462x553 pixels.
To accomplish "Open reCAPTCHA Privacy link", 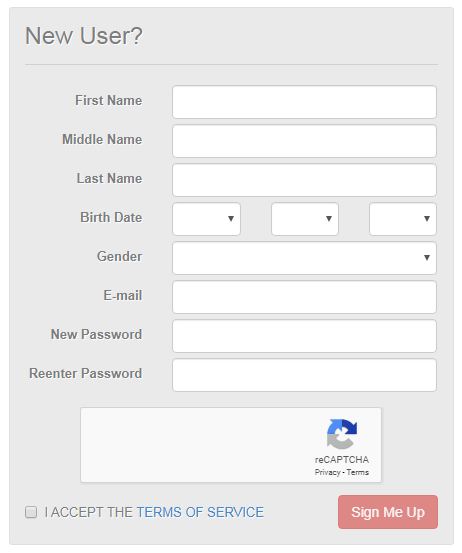I will click(x=327, y=472).
